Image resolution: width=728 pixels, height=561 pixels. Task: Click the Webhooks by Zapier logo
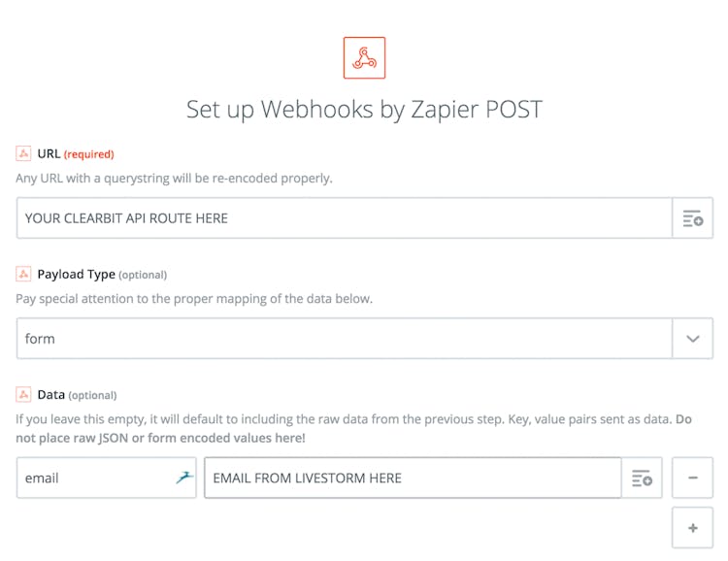pos(364,57)
